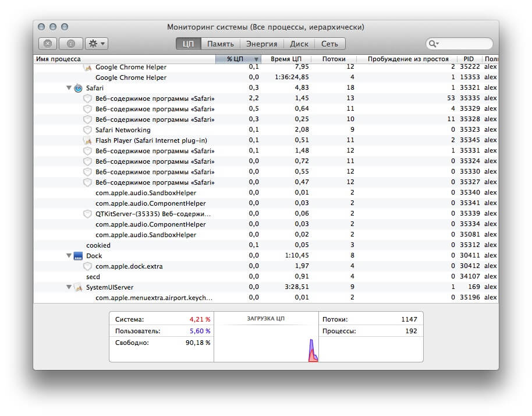Sort by the Время ЦП column

(286, 59)
